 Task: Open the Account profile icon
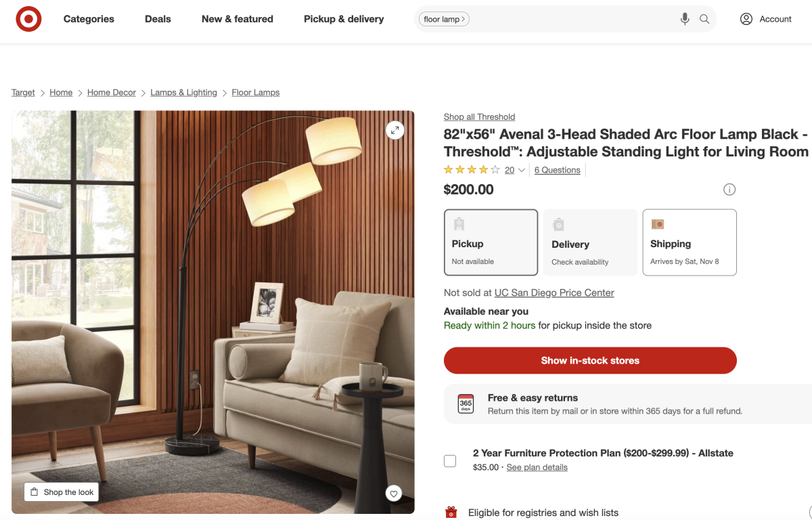[746, 19]
